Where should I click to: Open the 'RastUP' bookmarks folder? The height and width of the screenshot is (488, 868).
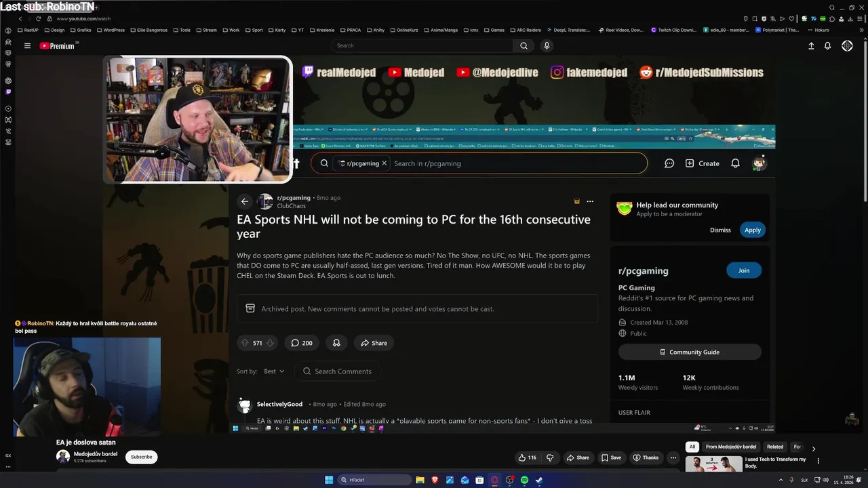(x=28, y=30)
